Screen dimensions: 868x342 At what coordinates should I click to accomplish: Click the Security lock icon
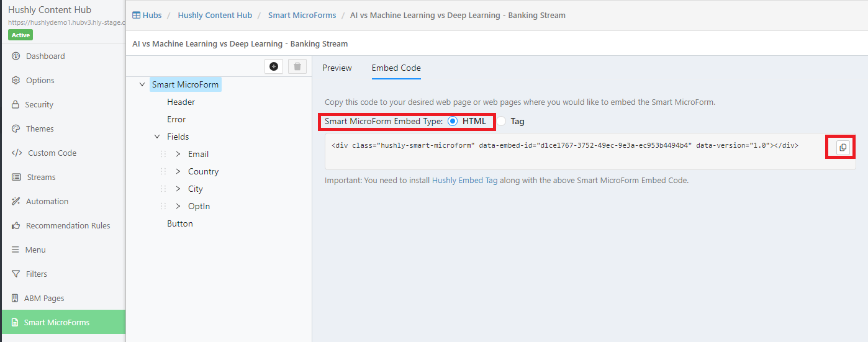(x=16, y=104)
